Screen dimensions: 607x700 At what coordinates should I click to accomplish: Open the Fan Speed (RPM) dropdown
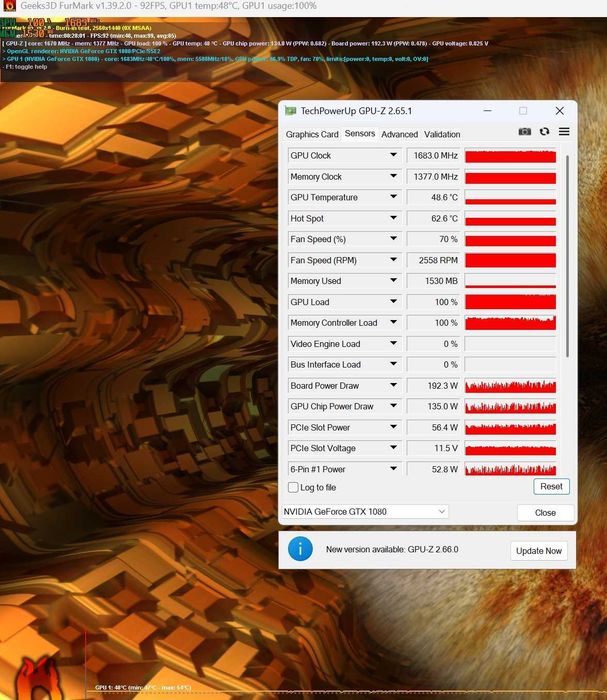point(393,260)
